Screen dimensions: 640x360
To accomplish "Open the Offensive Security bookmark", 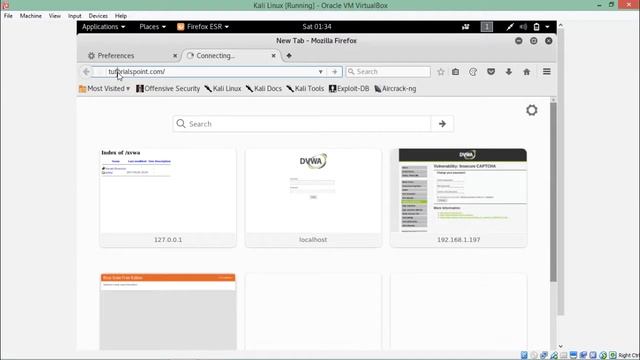I will pyautogui.click(x=168, y=89).
